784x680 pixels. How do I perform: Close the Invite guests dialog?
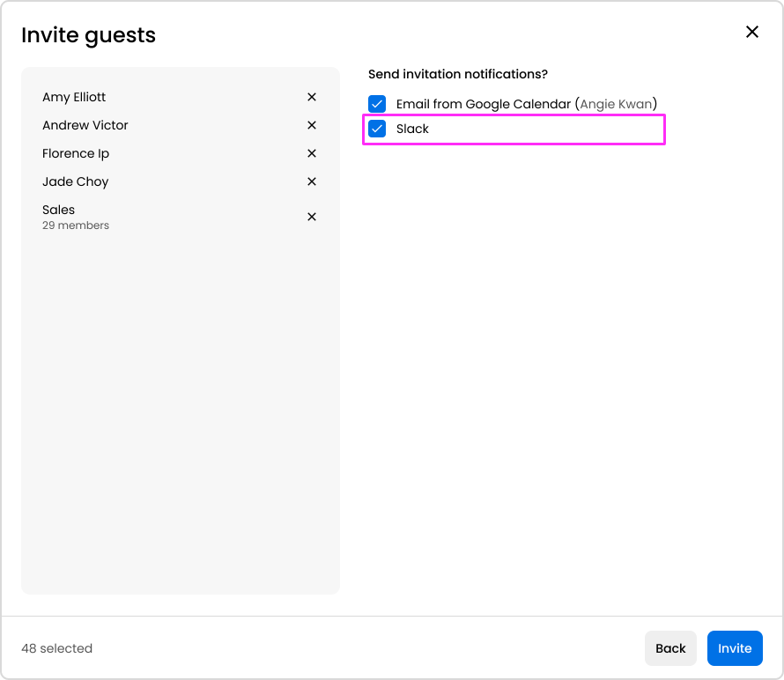[752, 32]
